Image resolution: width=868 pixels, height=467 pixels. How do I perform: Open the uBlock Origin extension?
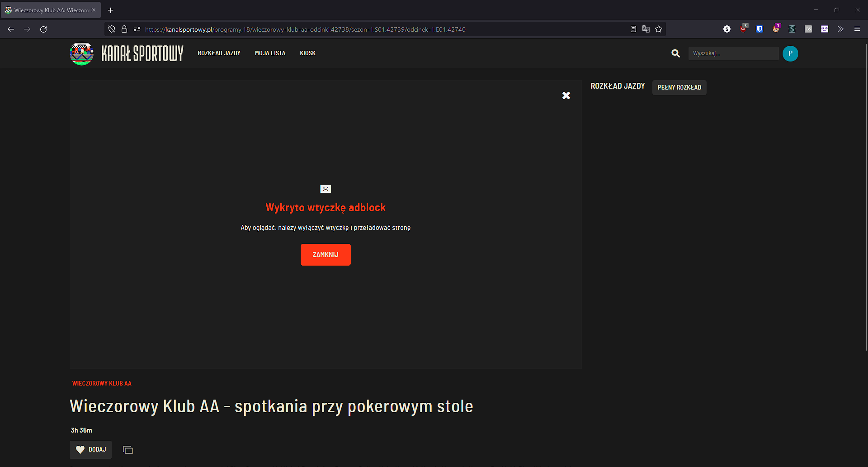pyautogui.click(x=743, y=29)
